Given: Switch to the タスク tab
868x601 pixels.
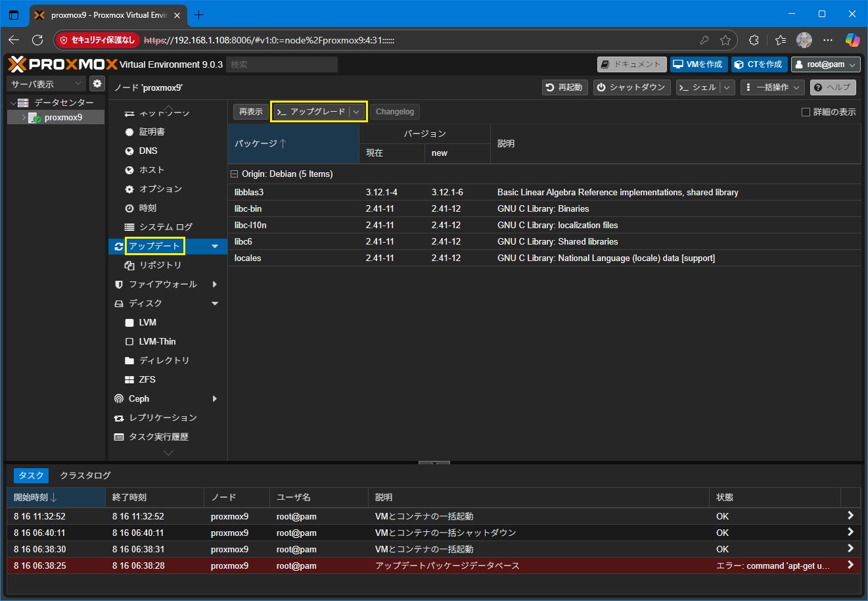Looking at the screenshot, I should pos(31,475).
